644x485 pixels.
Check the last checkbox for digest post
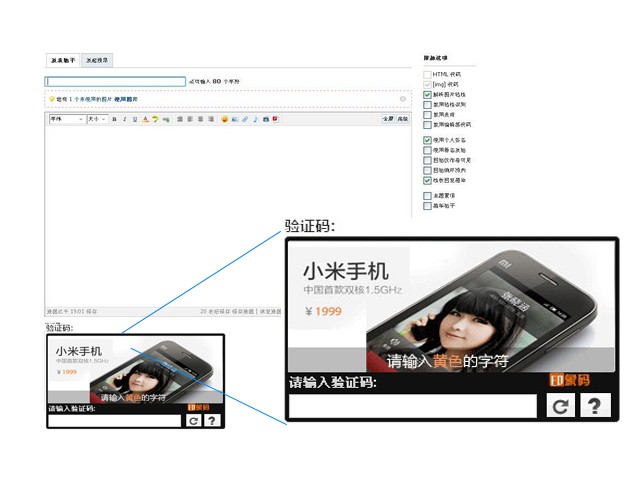tap(427, 205)
